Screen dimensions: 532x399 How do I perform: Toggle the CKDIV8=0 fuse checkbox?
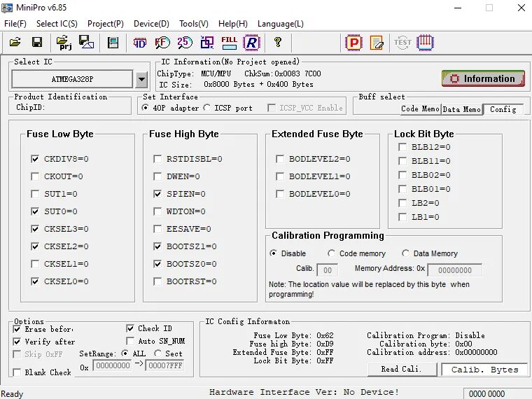(35, 159)
